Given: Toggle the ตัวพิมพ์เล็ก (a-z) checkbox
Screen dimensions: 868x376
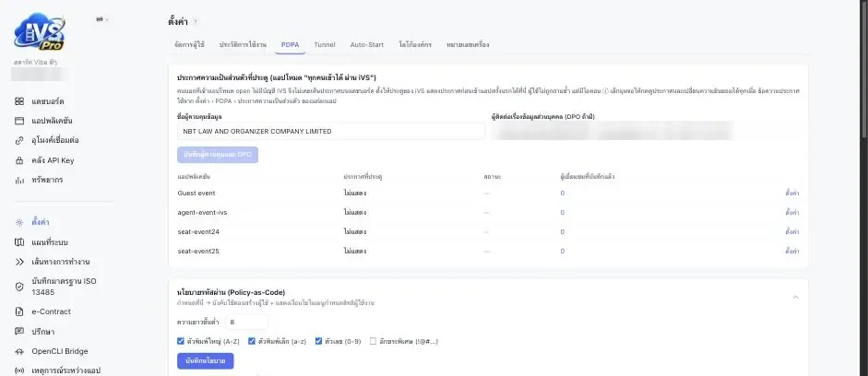Looking at the screenshot, I should [252, 341].
